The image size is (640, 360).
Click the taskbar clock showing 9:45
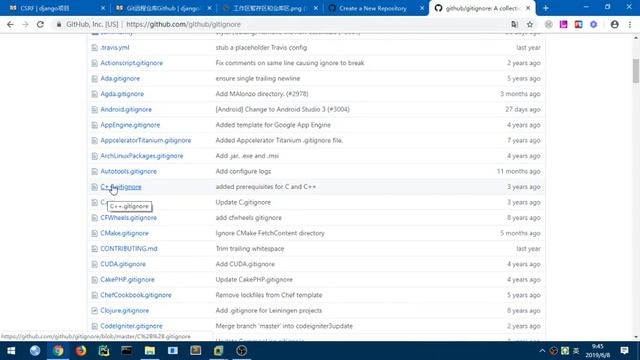(598, 351)
